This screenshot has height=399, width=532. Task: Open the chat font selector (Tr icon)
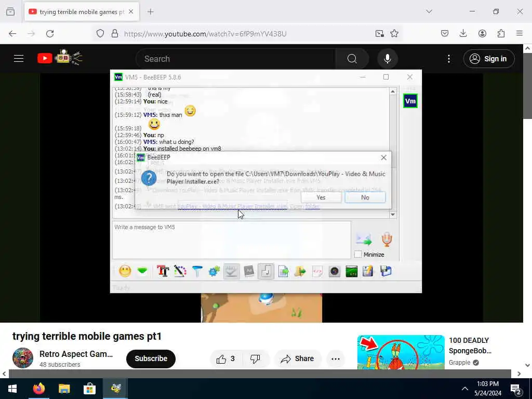(x=163, y=271)
